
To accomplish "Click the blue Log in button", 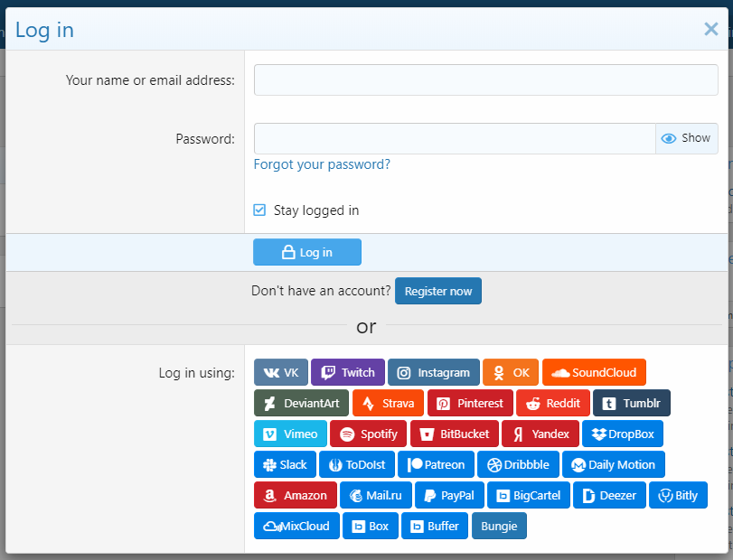I will (x=307, y=252).
